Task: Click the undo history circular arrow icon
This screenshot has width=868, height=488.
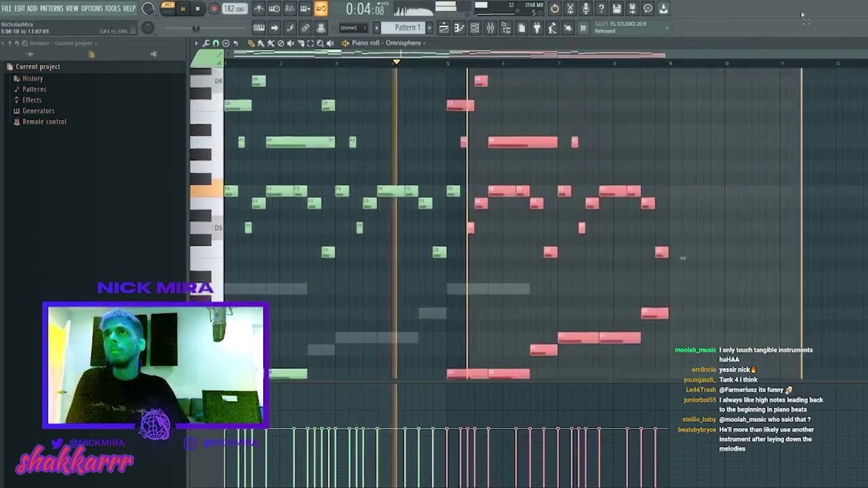Action: [555, 8]
